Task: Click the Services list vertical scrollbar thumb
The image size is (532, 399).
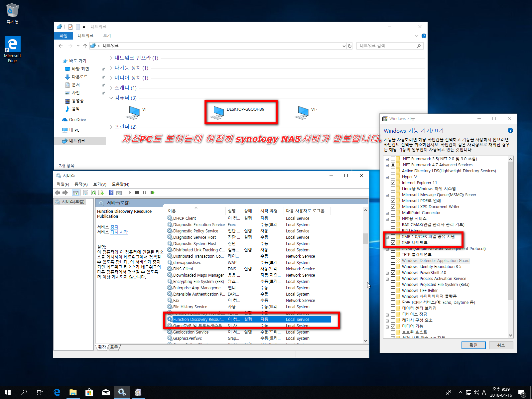Action: [365, 238]
